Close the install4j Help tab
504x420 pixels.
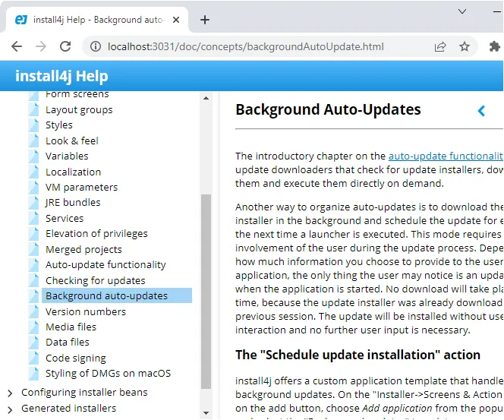tap(176, 20)
